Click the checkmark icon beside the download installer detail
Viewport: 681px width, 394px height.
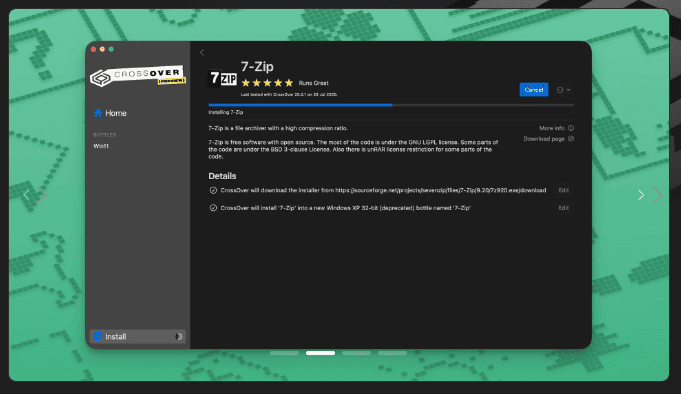213,190
